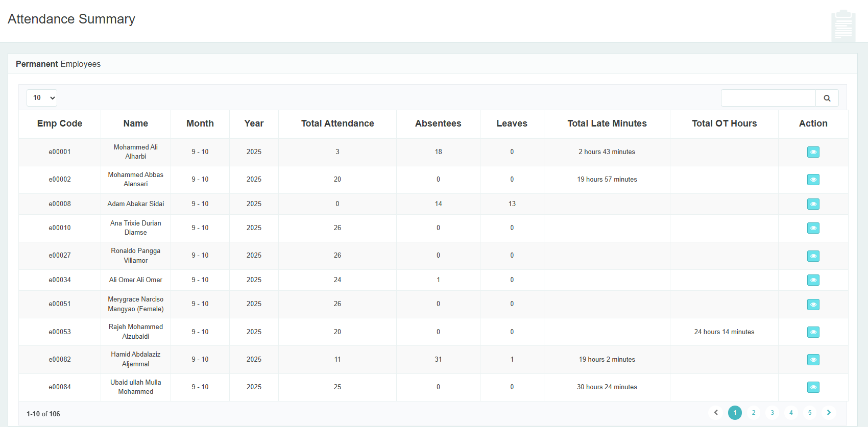
Task: Click the clipboard icon in page header
Action: coord(843,26)
